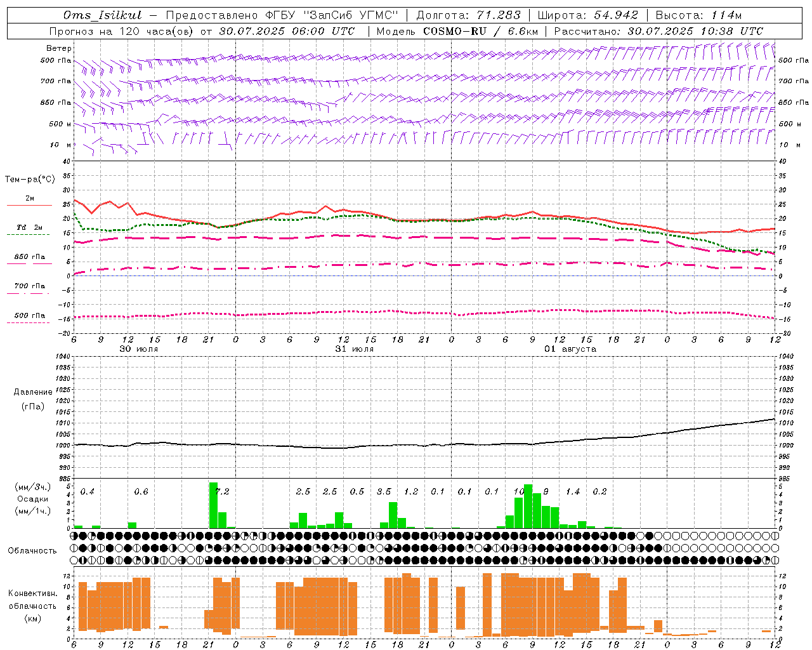Click the 7.2 precipitation total
This screenshot has width=812, height=650.
click(223, 491)
